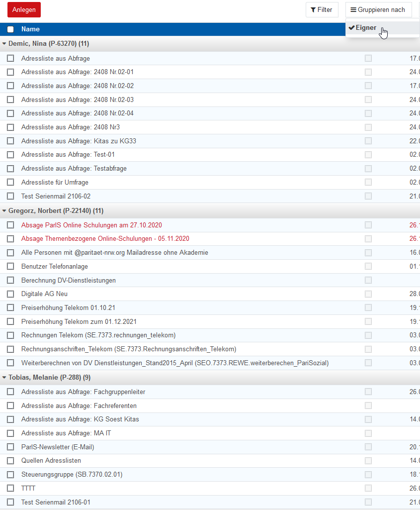Click the red Anlegen button
Image resolution: width=420 pixels, height=510 pixels.
tap(24, 10)
